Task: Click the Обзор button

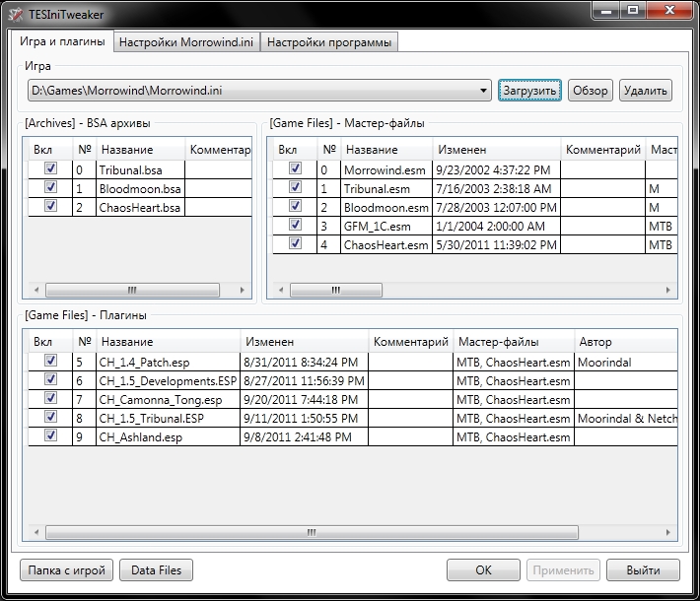Action: point(591,91)
